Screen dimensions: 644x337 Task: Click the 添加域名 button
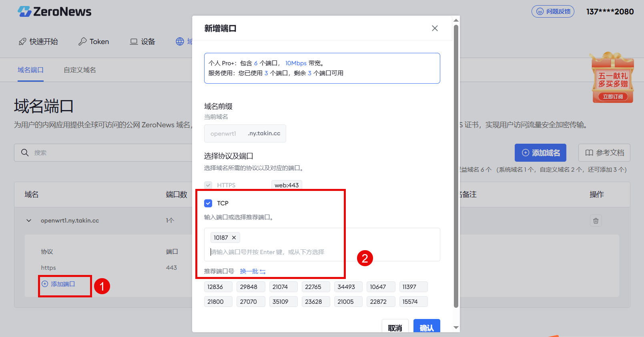click(x=540, y=152)
